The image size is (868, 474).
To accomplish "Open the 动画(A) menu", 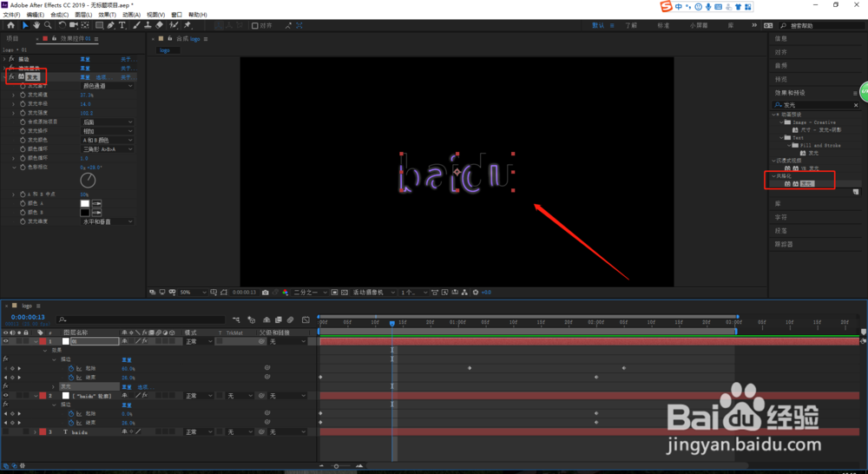I will pyautogui.click(x=131, y=15).
